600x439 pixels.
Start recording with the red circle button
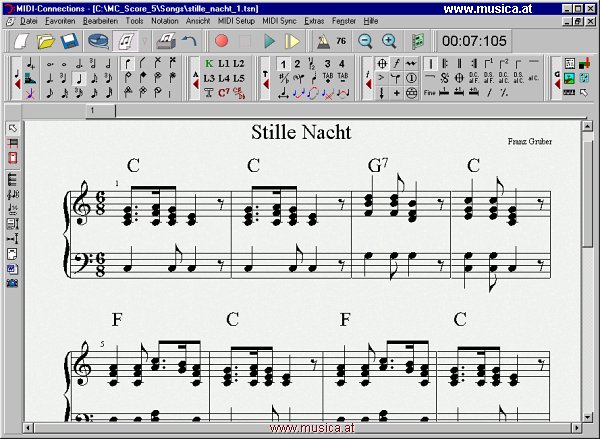[222, 41]
